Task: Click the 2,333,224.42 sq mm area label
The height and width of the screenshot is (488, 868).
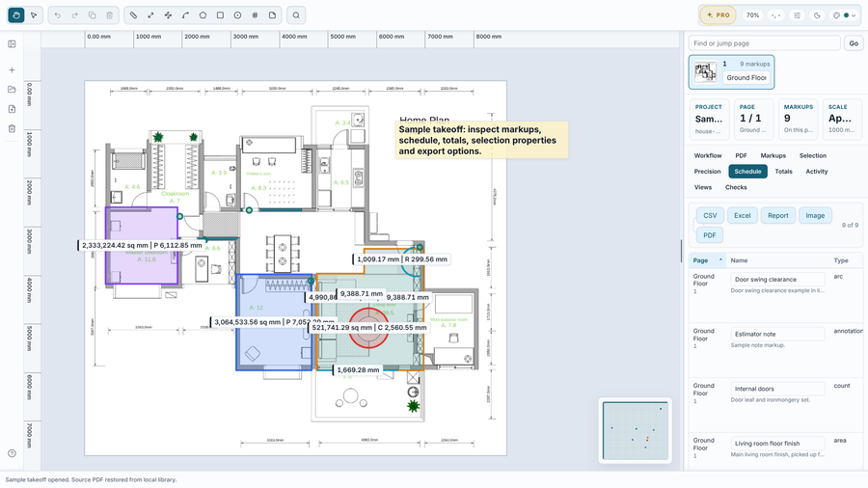Action: point(142,245)
